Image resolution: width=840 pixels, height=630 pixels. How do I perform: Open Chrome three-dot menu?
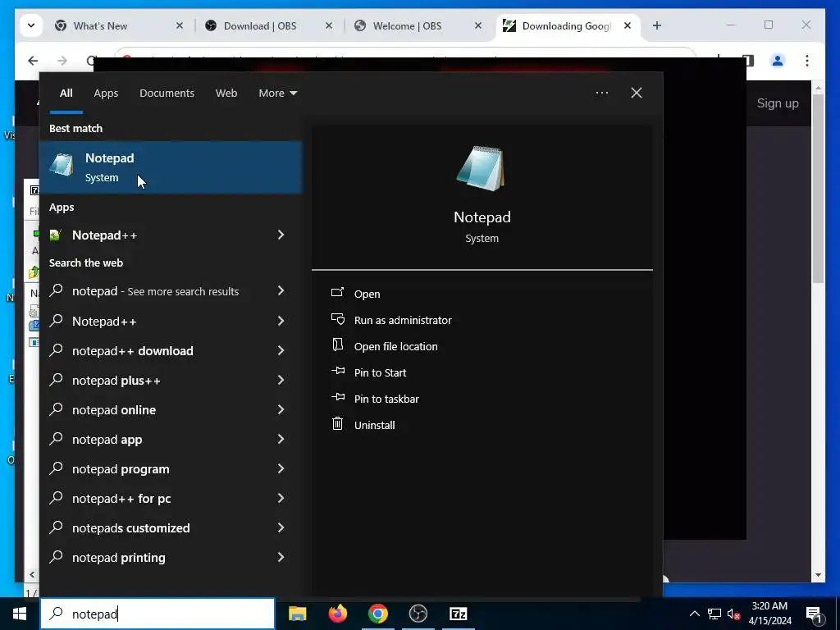pos(807,61)
